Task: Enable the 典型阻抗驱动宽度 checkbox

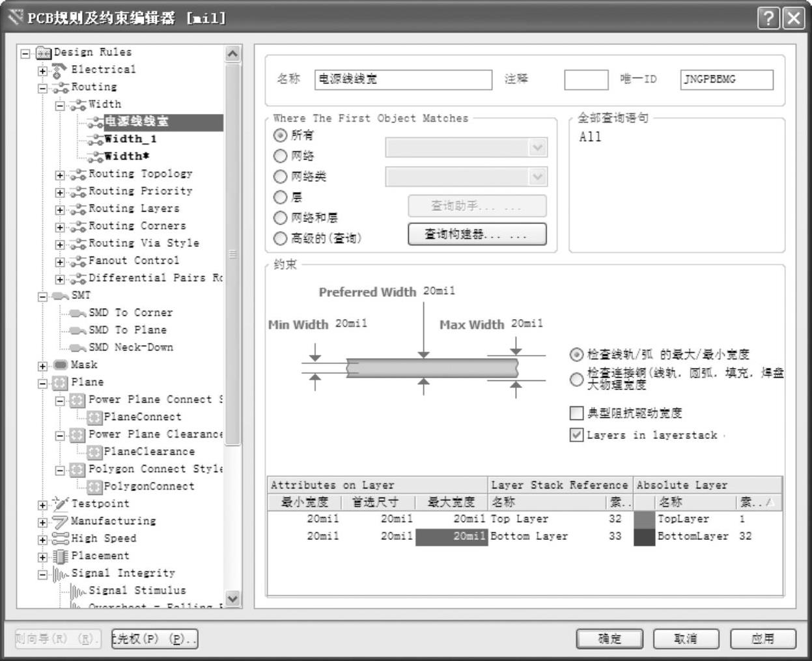Action: pos(576,413)
